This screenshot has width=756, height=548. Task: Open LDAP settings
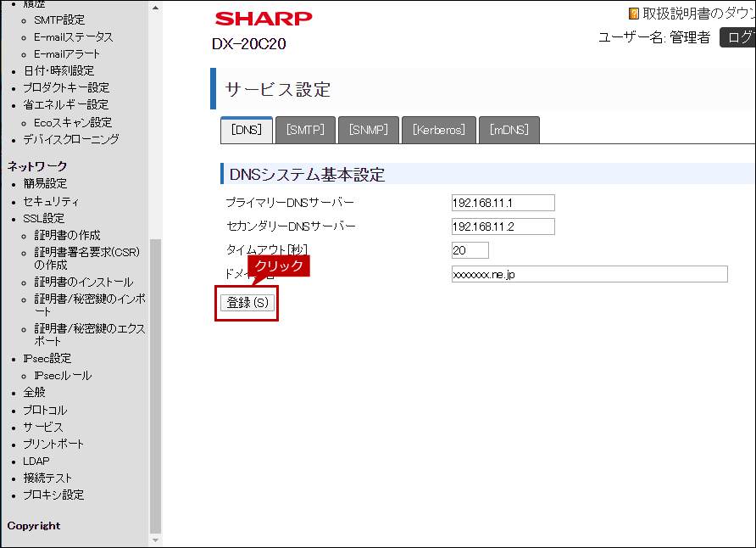click(x=36, y=461)
